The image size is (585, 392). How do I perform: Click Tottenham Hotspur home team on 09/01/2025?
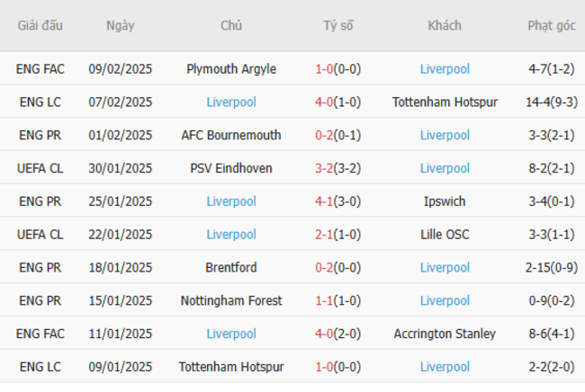point(231,367)
